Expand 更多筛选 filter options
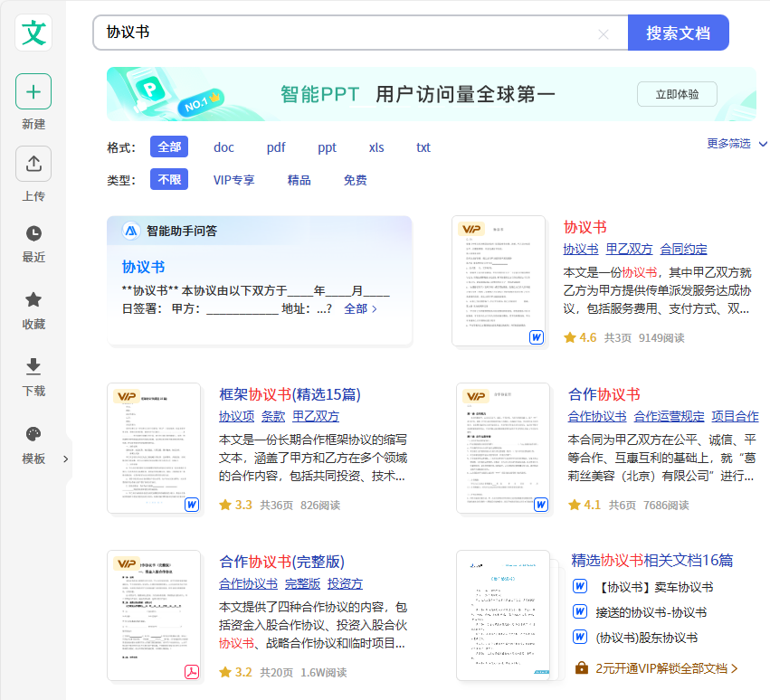This screenshot has width=770, height=700. pyautogui.click(x=737, y=144)
